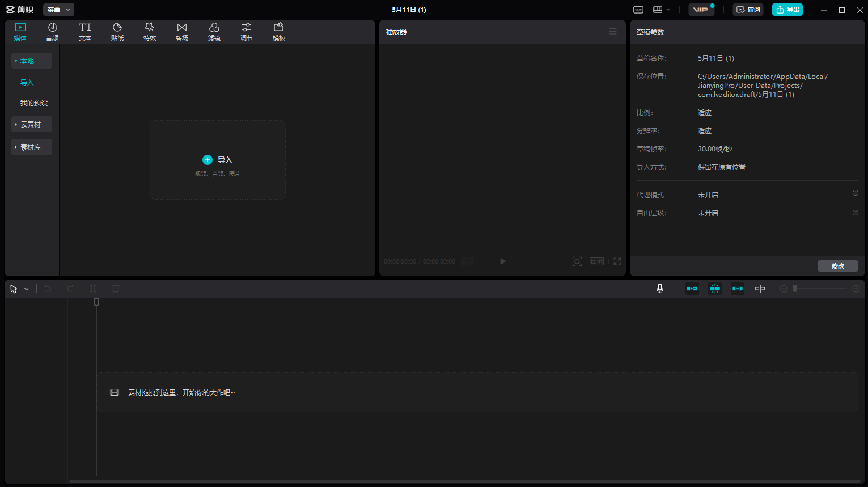This screenshot has width=868, height=487.
Task: Collapse the 本地 local section
Action: [x=32, y=61]
